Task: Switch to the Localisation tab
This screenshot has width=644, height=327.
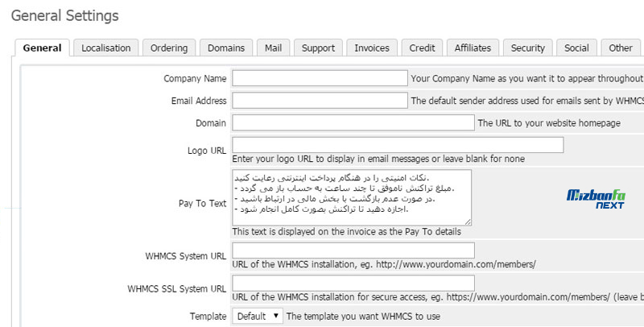Action: point(106,48)
